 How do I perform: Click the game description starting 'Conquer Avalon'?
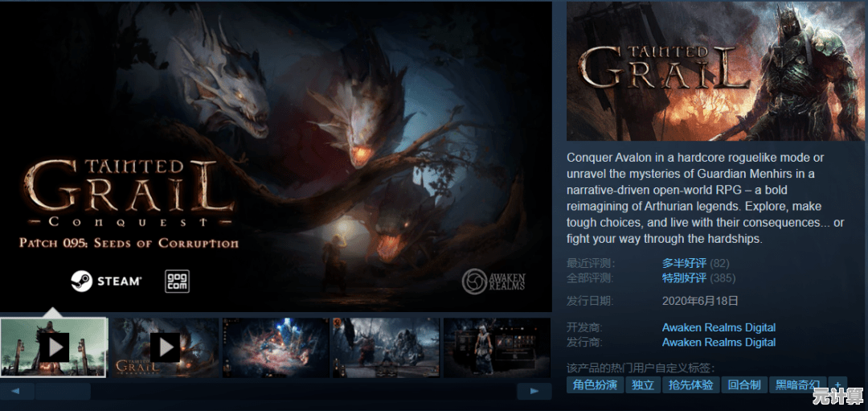click(706, 199)
